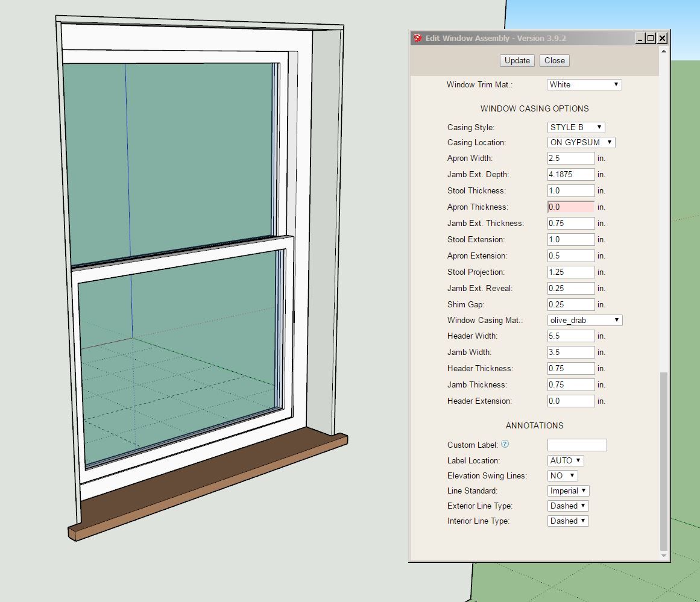Viewport: 700px width, 602px height.
Task: Focus the Header Width input field
Action: 571,336
